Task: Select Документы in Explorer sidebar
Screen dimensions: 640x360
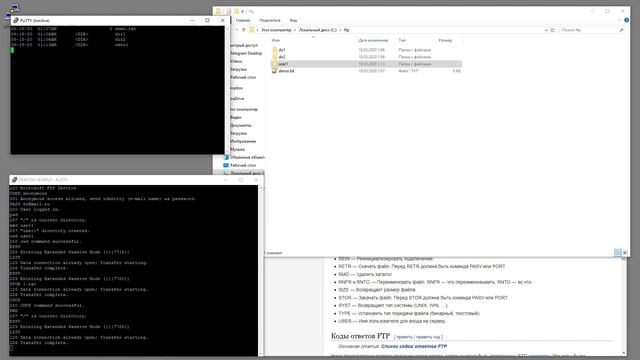Action: click(x=241, y=125)
